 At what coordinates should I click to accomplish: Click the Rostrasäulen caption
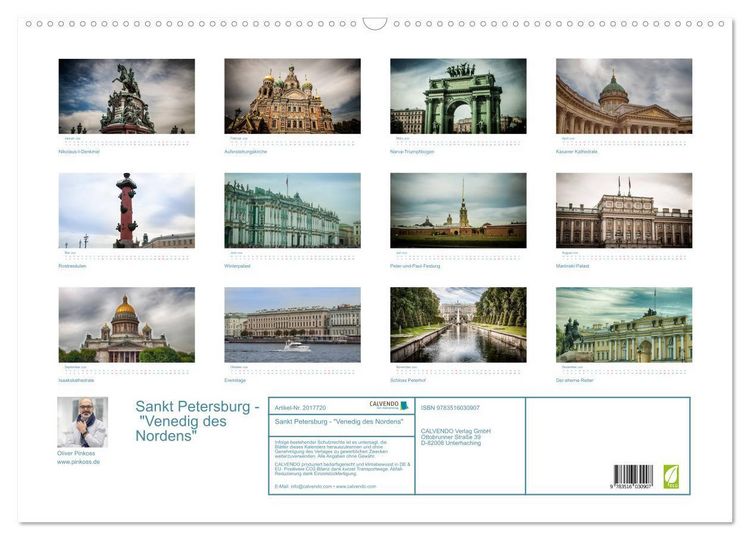click(x=72, y=266)
